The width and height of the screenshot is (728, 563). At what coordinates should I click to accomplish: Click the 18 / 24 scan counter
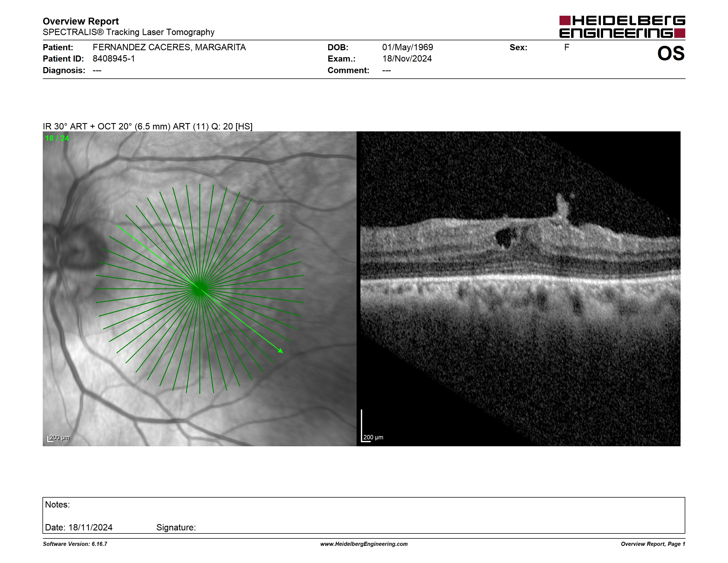click(x=57, y=138)
